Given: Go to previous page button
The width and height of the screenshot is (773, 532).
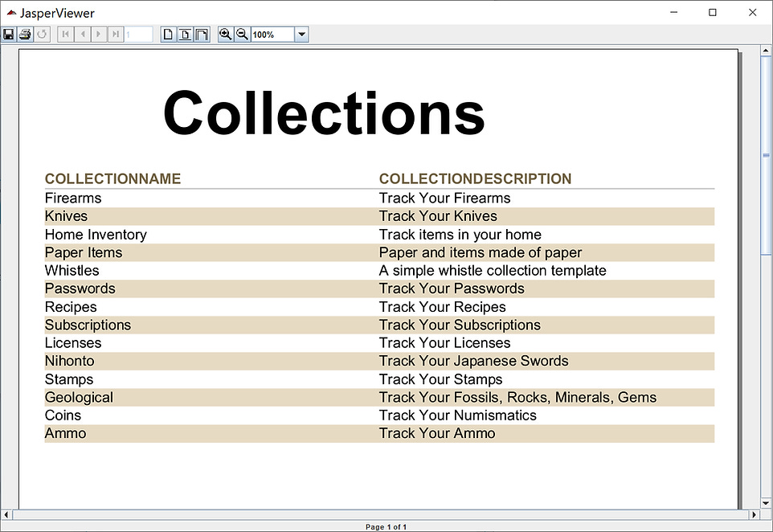Looking at the screenshot, I should pos(82,35).
